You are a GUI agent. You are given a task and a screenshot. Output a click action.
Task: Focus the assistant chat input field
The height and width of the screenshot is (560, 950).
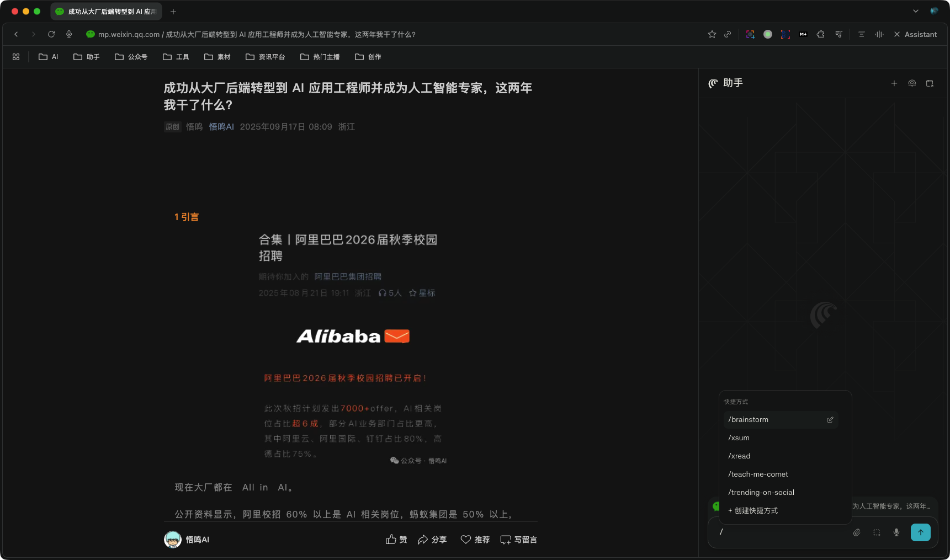[784, 532]
